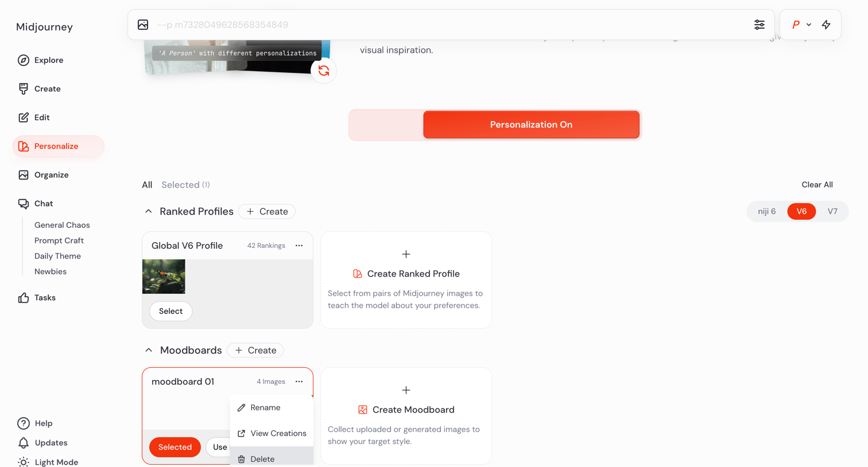Open the Tasks thumbs-up icon
This screenshot has height=467, width=868.
(24, 298)
